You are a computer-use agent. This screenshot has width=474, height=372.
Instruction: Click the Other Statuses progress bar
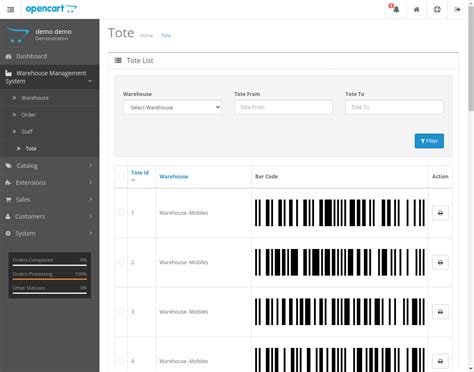pos(50,293)
